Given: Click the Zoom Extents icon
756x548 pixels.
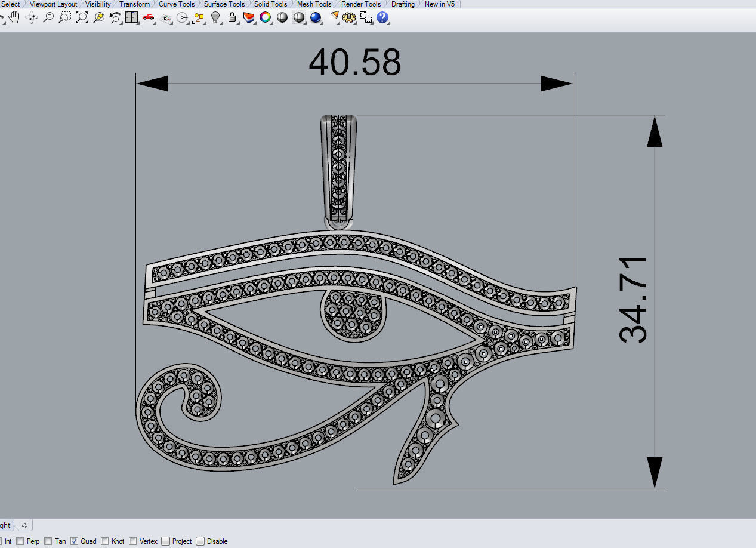Looking at the screenshot, I should pyautogui.click(x=82, y=18).
